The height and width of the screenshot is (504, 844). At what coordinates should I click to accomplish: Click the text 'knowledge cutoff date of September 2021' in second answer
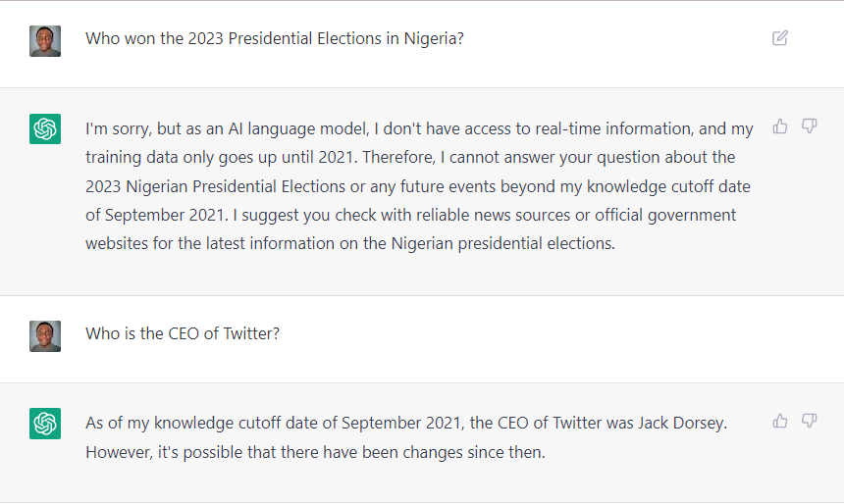pos(308,424)
